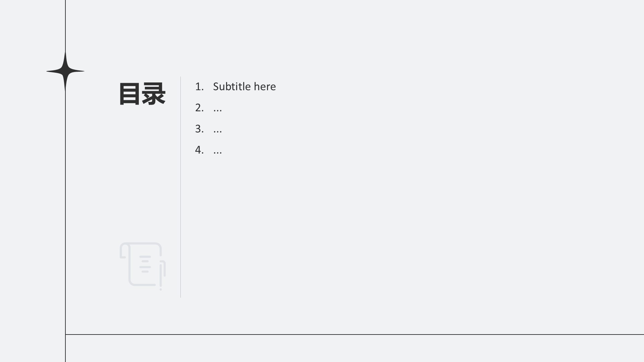The image size is (644, 362).
Task: Select the ellipsis text of item 4
Action: 217,153
